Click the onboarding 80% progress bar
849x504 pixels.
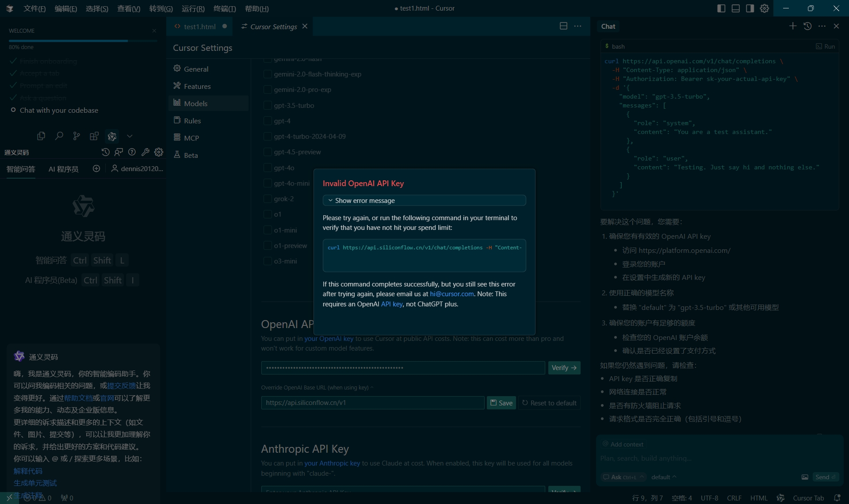[x=83, y=41]
